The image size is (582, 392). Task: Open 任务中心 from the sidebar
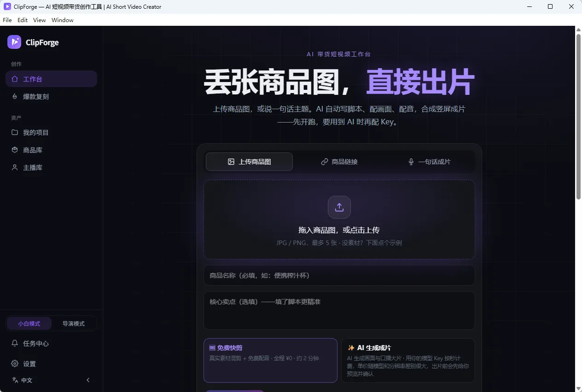click(x=51, y=343)
